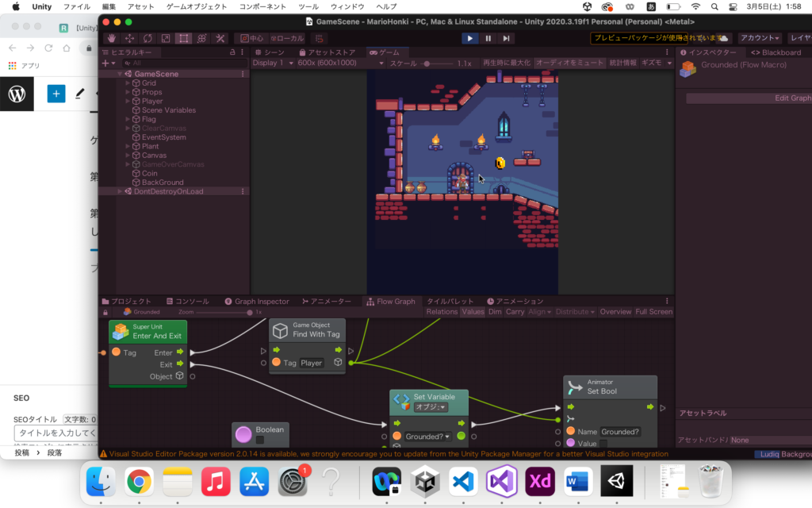The width and height of the screenshot is (812, 508).
Task: Toggle Maximize On Play option
Action: 507,63
